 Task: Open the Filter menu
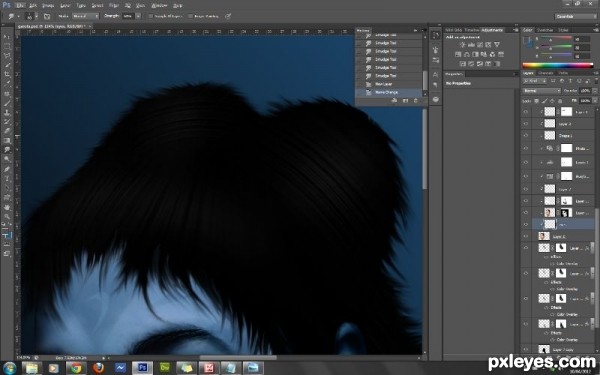(114, 6)
